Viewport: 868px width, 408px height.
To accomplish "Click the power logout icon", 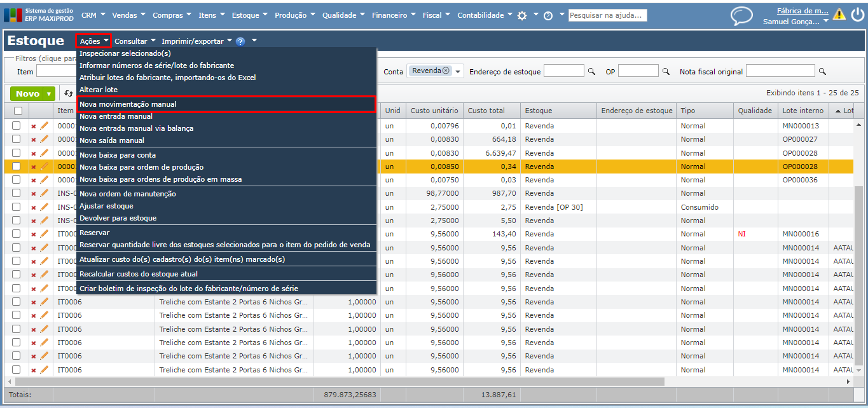I will (x=857, y=15).
